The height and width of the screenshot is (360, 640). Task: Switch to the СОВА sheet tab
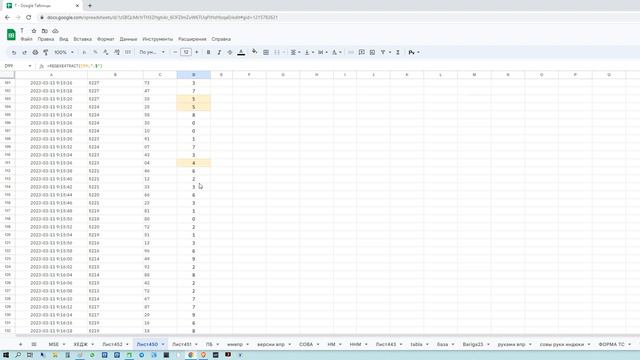(x=306, y=344)
